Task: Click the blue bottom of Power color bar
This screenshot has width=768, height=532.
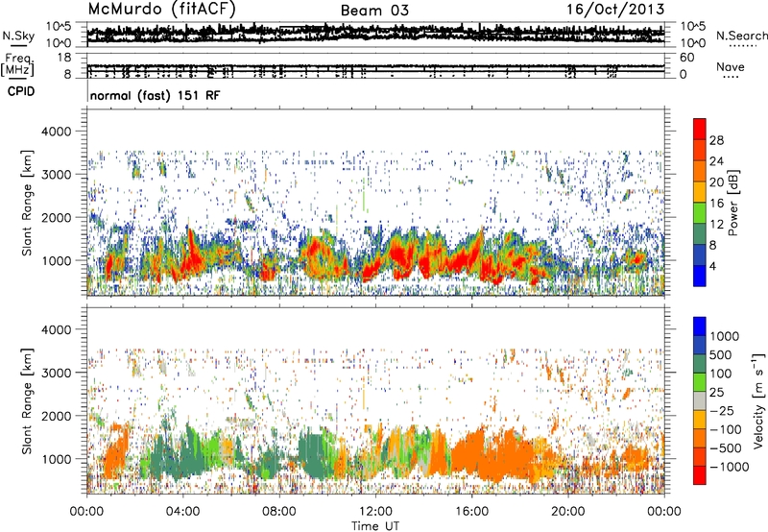Action: 700,277
